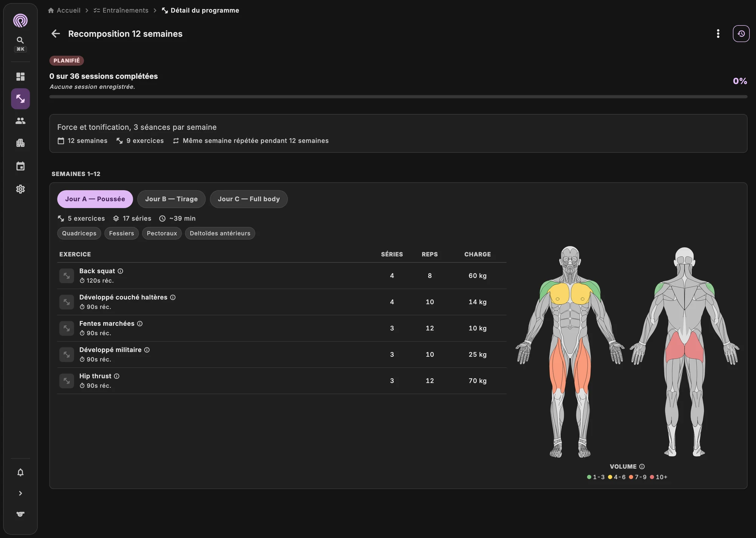Screen dimensions: 756x538
Task: Open the building icon in sidebar
Action: [20, 143]
